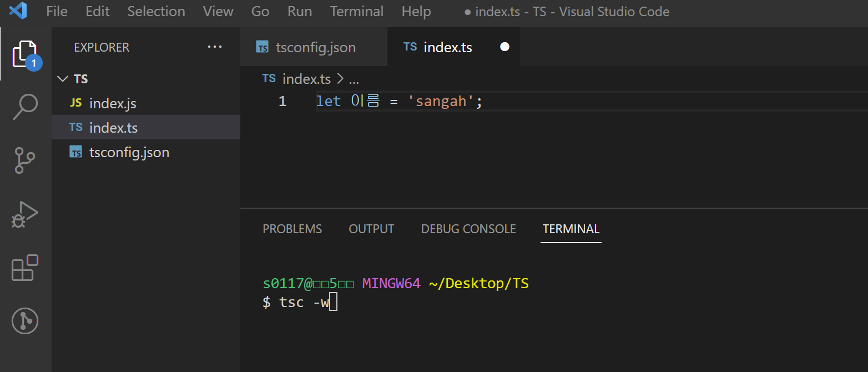Open the Go menu

point(260,11)
